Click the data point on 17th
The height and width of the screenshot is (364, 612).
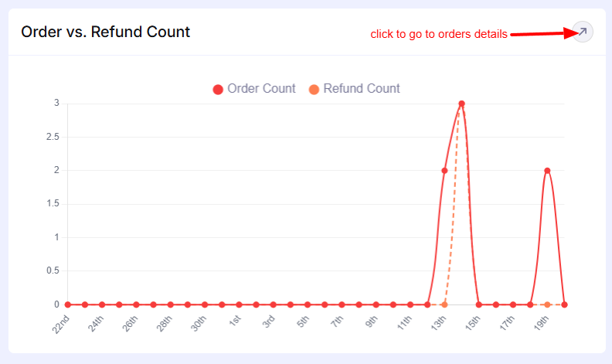pos(513,304)
